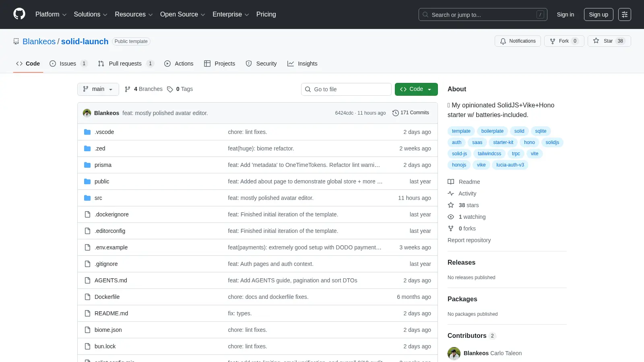
Task: Focus the Search or jump to field
Action: [483, 14]
